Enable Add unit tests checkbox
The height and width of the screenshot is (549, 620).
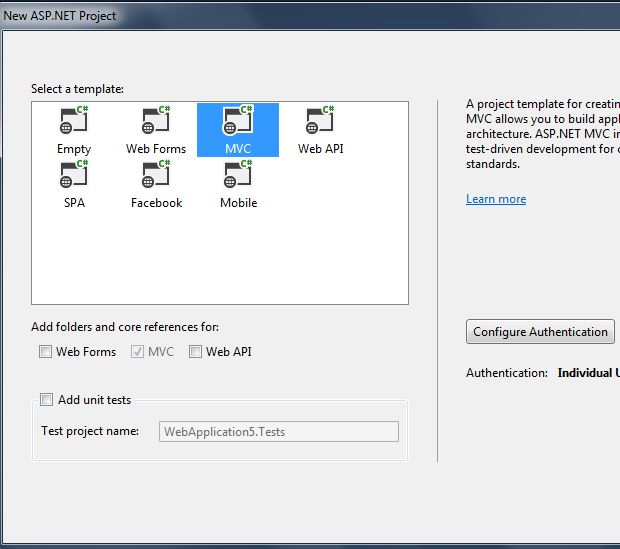(46, 399)
